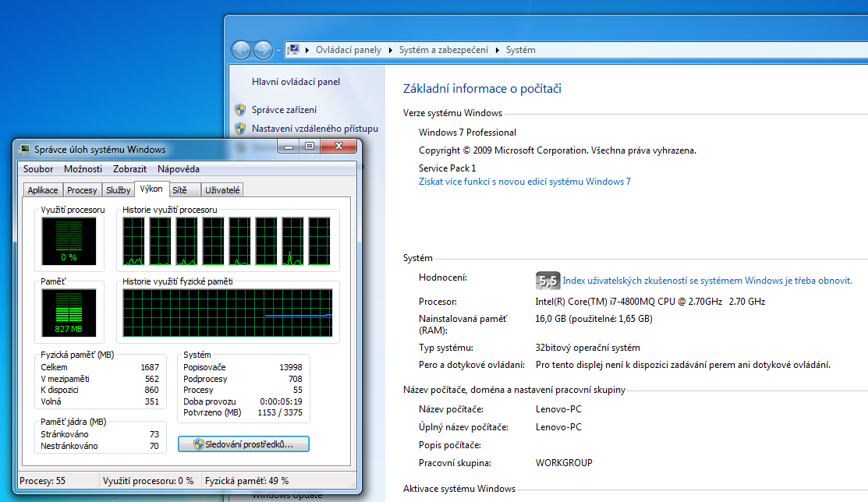This screenshot has width=868, height=502.
Task: Open recent pages dropdown beside Forward arrow
Action: [x=278, y=51]
